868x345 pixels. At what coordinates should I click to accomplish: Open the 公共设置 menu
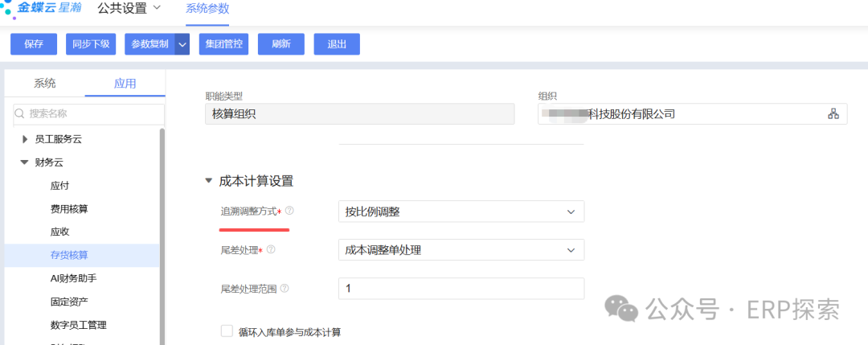click(129, 9)
